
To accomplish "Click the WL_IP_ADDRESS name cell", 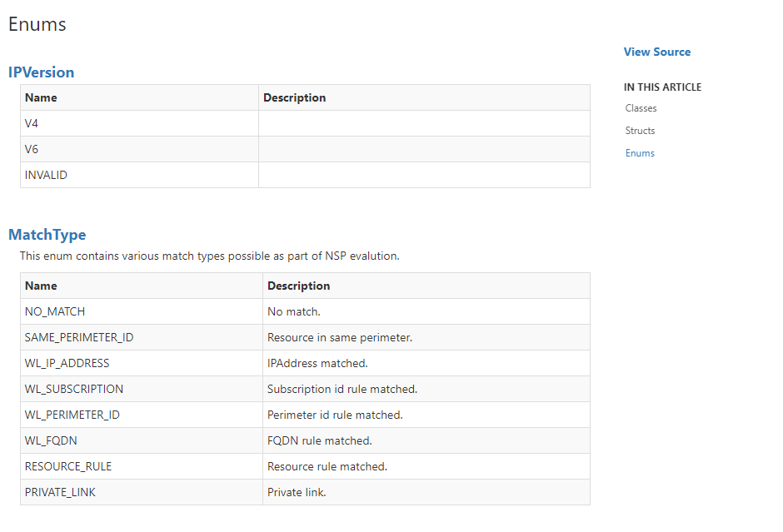I will 142,363.
